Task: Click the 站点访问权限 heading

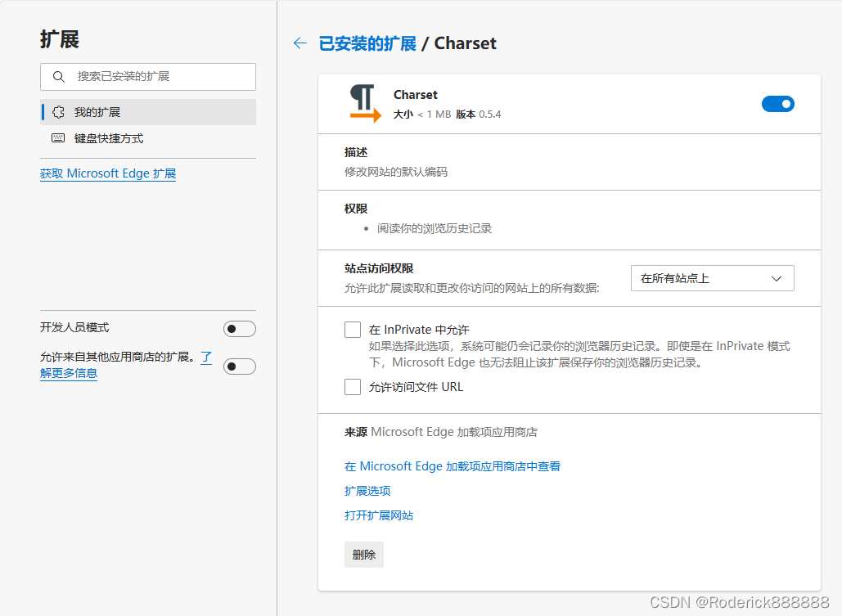Action: pyautogui.click(x=379, y=268)
